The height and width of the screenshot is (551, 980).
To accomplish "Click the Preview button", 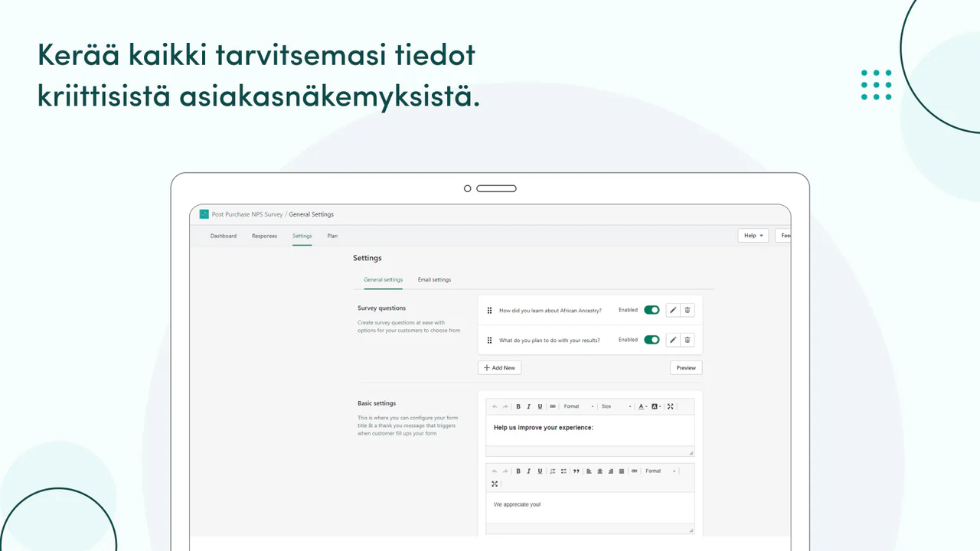I will (x=686, y=367).
